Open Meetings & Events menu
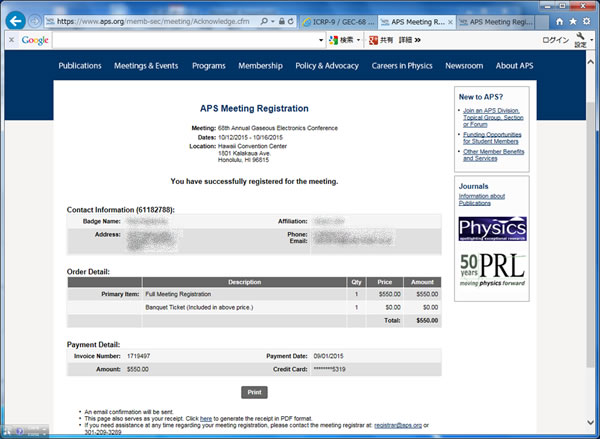Image resolution: width=600 pixels, height=439 pixels. 146,66
